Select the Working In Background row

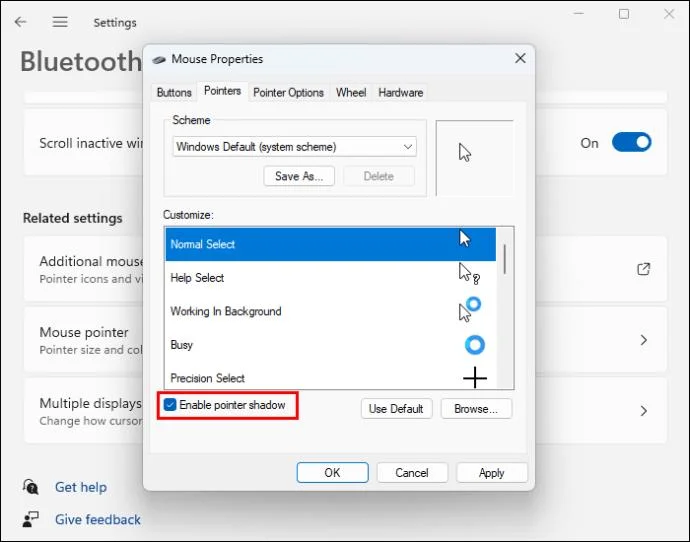pos(330,311)
